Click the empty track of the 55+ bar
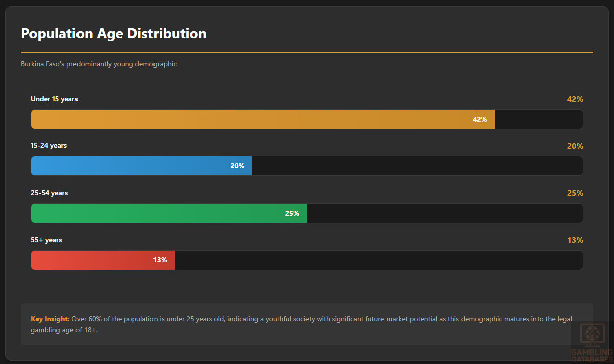 (377, 260)
